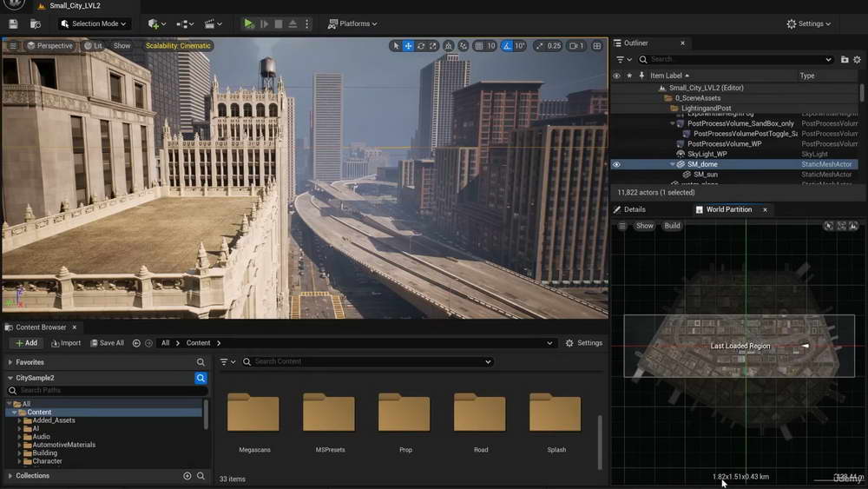Click Import in Content Browser
This screenshot has height=489, width=868.
point(66,343)
